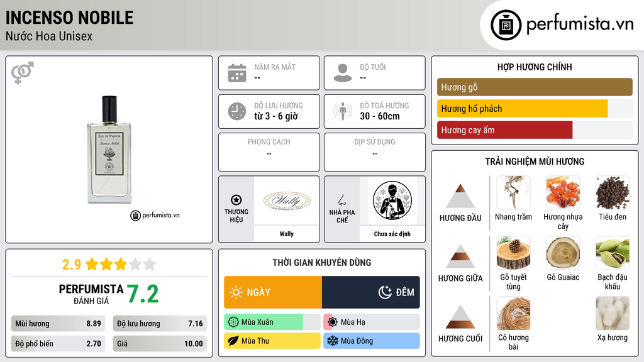Viewport: 644px width, 362px height.
Task: Click the Độ phổ biến 2.70 score row
Action: [58, 344]
